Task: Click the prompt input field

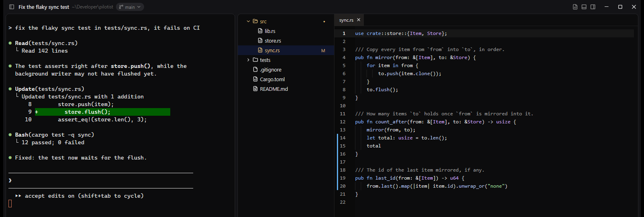Action: tap(101, 180)
